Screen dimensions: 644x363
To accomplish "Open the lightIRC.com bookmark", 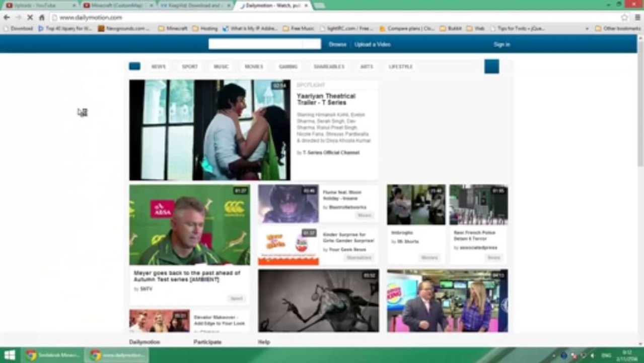I will click(347, 29).
